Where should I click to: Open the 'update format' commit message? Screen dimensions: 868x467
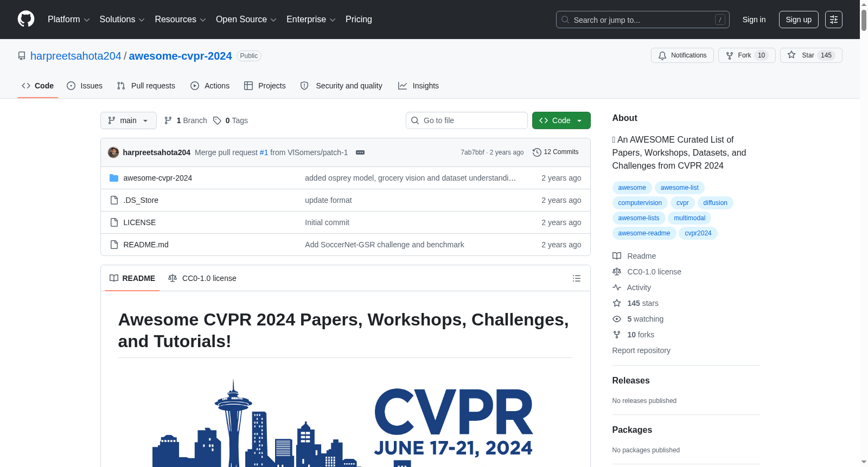(x=328, y=200)
